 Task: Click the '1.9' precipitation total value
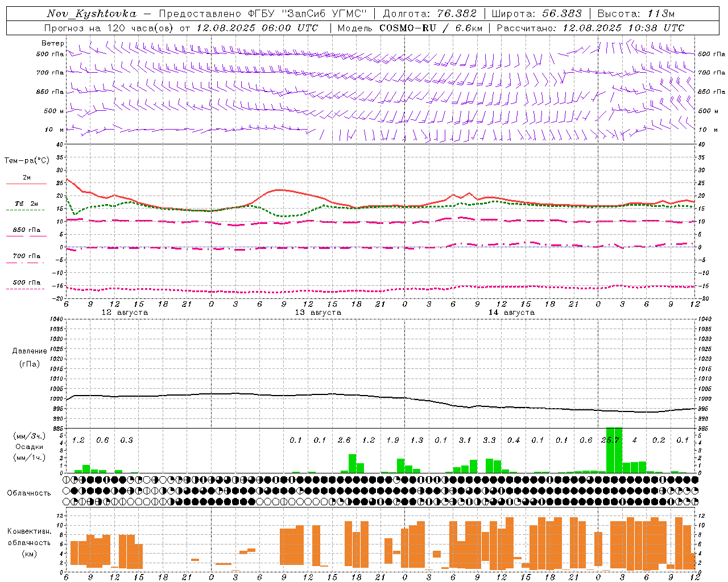[392, 440]
